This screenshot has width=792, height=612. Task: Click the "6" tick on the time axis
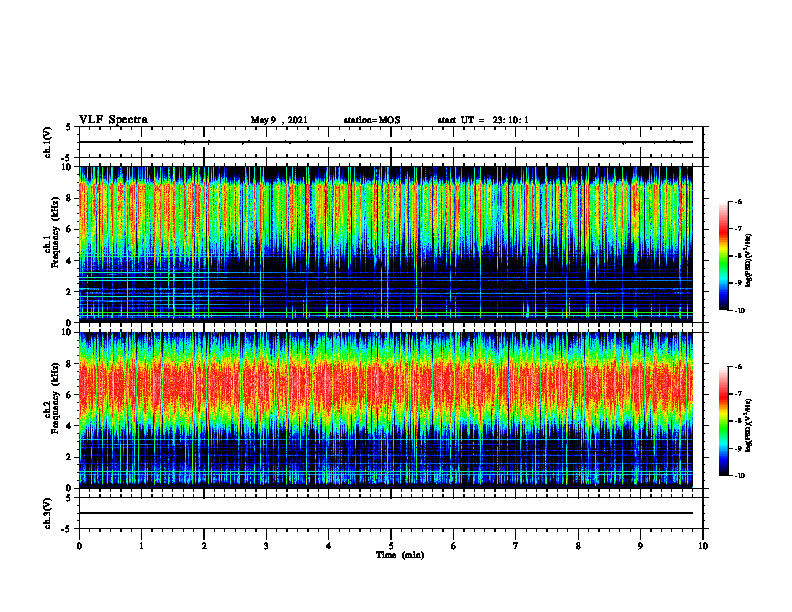coord(454,546)
